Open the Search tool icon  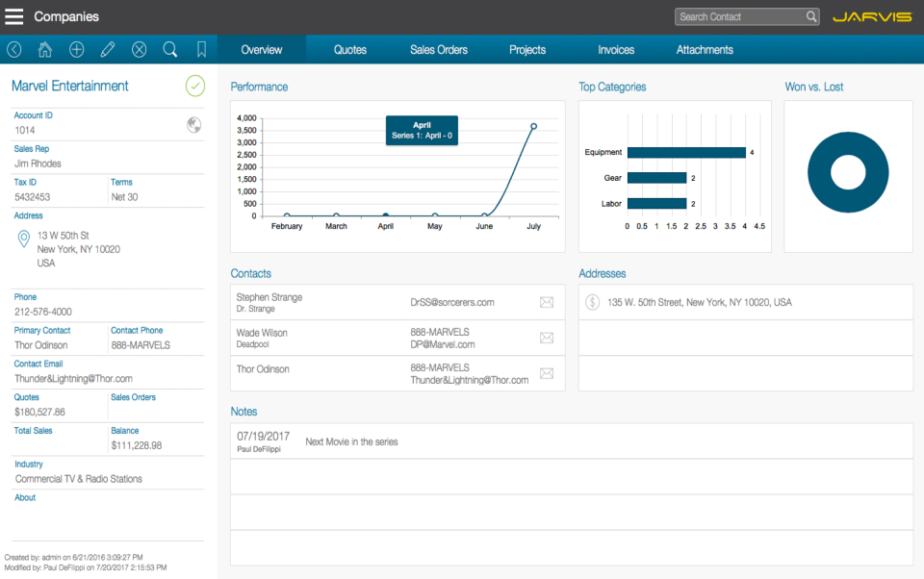click(x=169, y=48)
